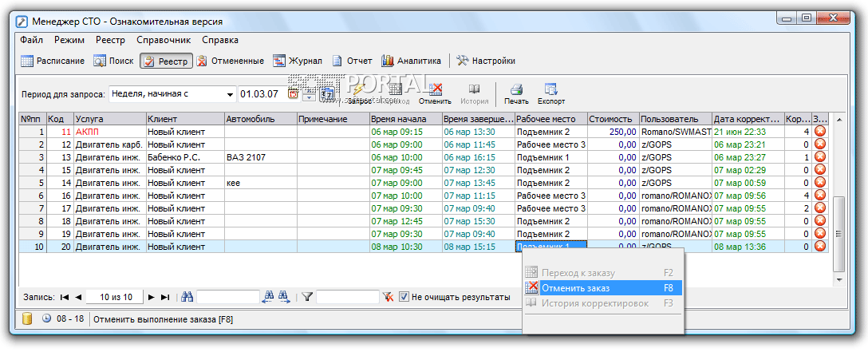Click the clock icon beside 08 - 18
This screenshot has width=868, height=352.
pyautogui.click(x=46, y=318)
